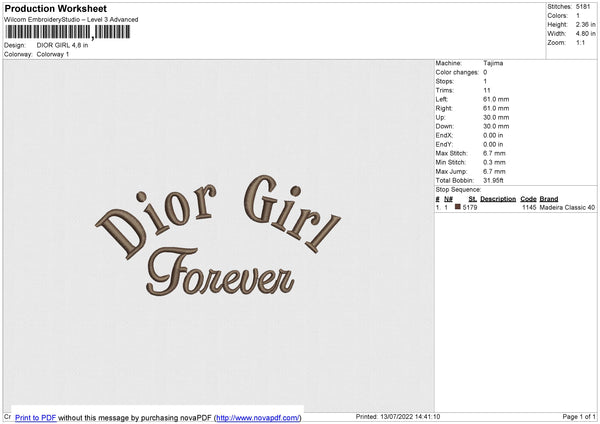Click the Total Bobbin value 31.95ft
The image size is (600, 424).
[x=493, y=180]
